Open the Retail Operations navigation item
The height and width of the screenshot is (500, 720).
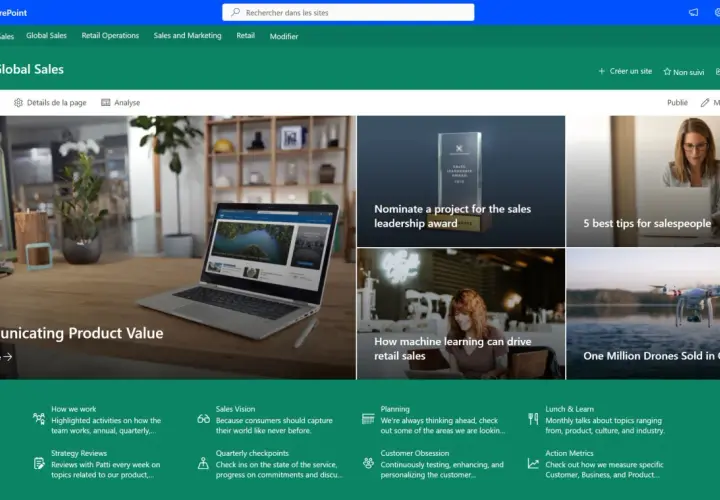(x=110, y=35)
